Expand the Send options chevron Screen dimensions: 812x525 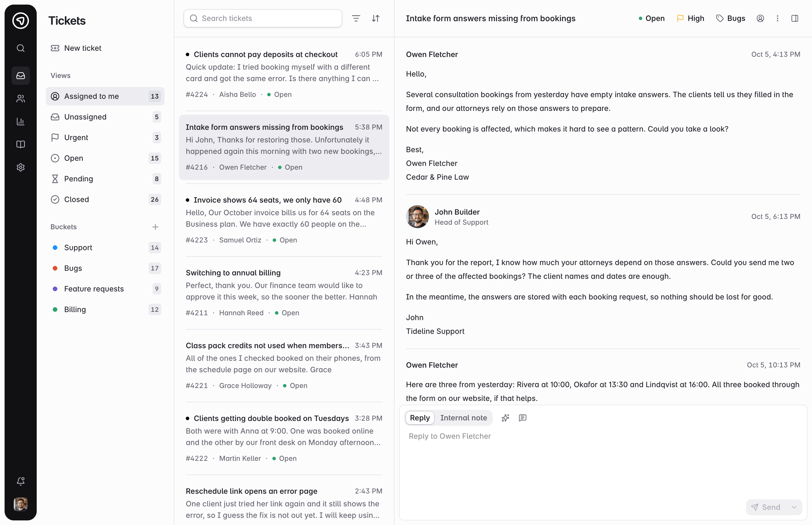click(x=794, y=507)
